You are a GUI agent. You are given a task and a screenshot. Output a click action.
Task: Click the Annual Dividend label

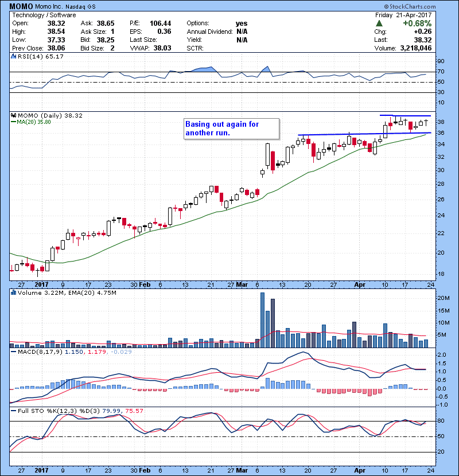(x=209, y=32)
